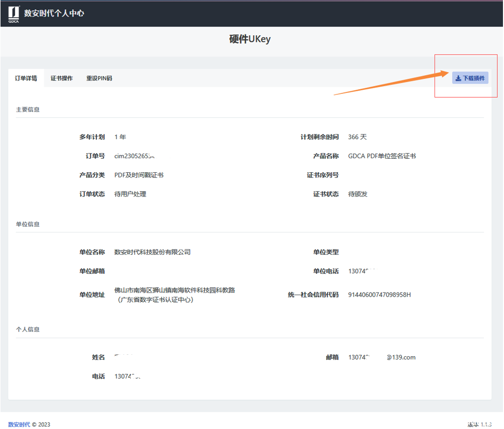Click the 下载插件 download button
The image size is (504, 429).
470,78
